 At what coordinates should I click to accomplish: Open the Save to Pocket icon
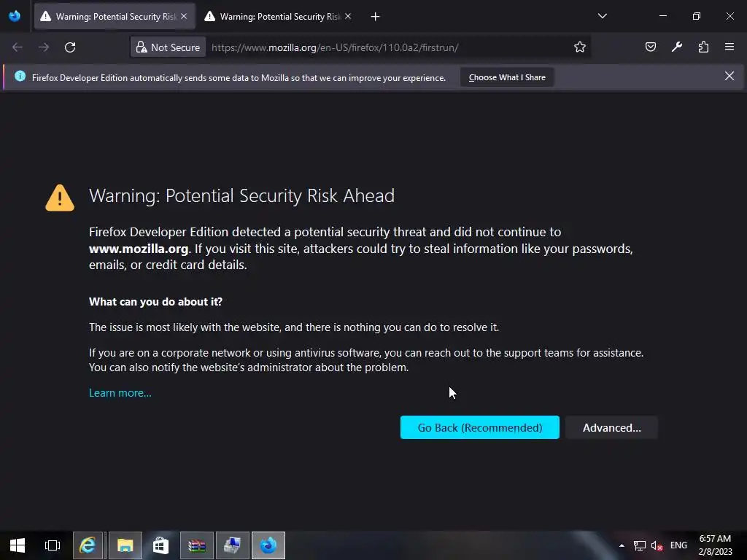click(x=650, y=47)
